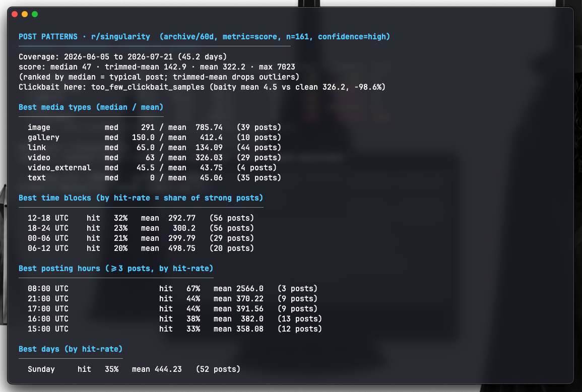
Task: Click the 'Best media types' heading
Action: coord(91,107)
